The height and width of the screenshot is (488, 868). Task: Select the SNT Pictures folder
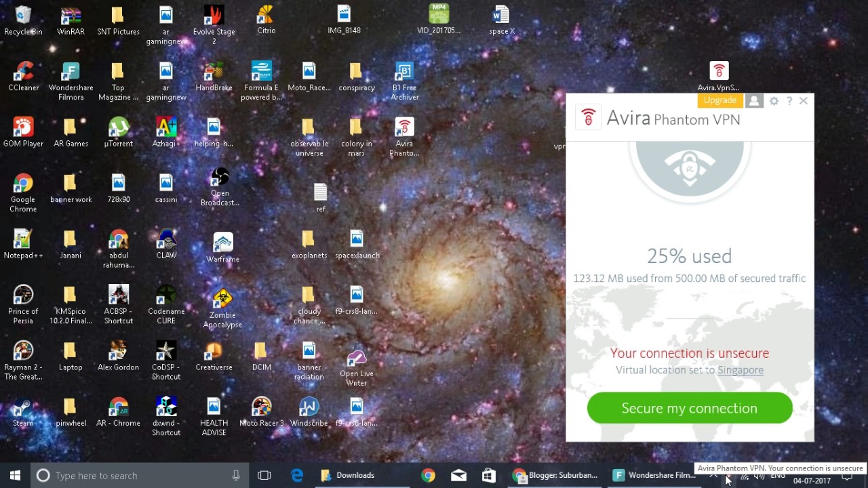point(118,20)
